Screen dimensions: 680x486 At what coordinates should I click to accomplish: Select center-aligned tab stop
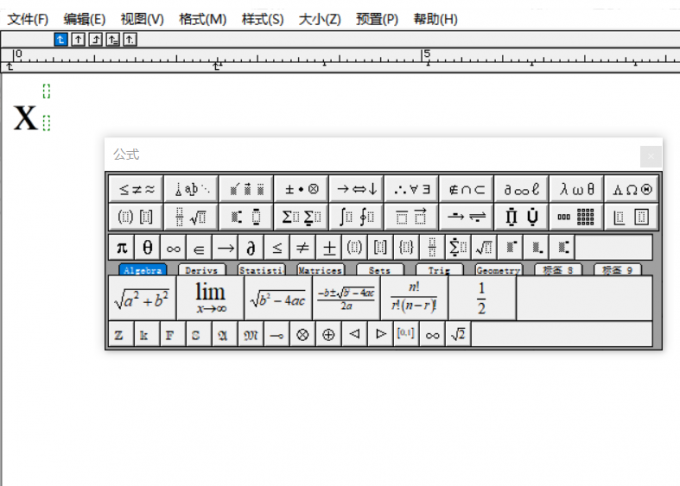[x=78, y=39]
